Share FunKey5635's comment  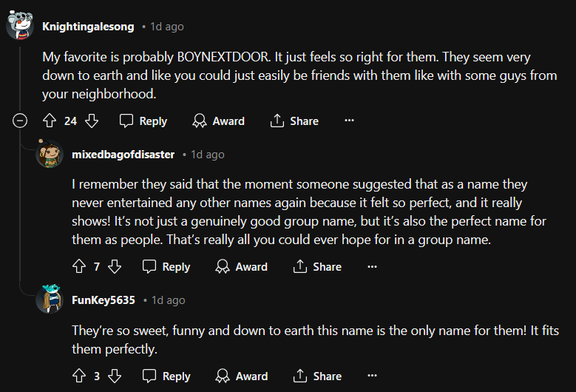click(317, 376)
